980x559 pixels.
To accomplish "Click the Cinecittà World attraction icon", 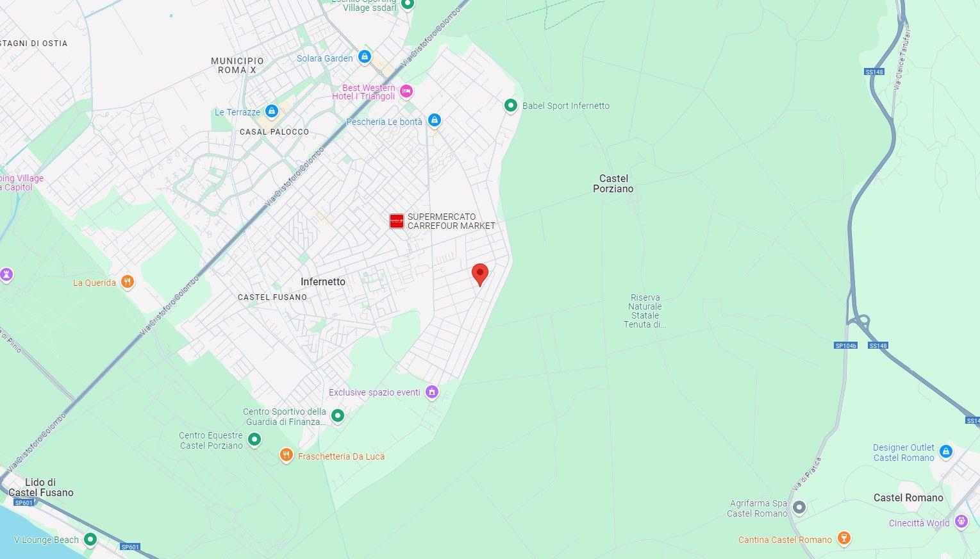I will click(x=961, y=522).
